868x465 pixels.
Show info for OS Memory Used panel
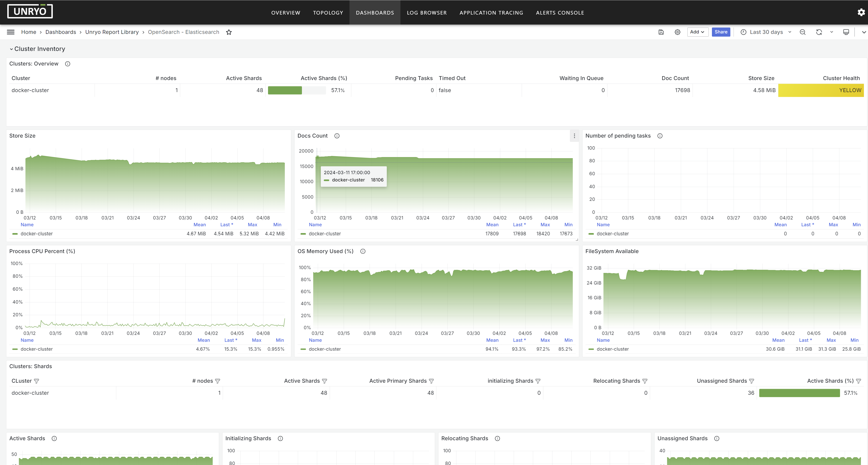click(x=363, y=251)
